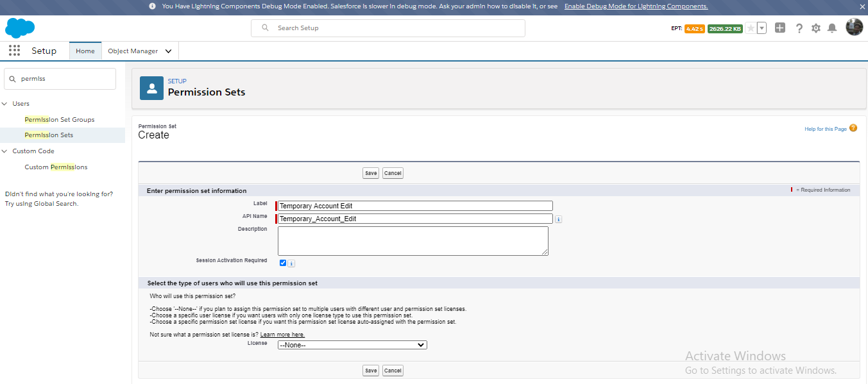Image resolution: width=868 pixels, height=384 pixels.
Task: Open the Setup gear icon
Action: (x=815, y=28)
